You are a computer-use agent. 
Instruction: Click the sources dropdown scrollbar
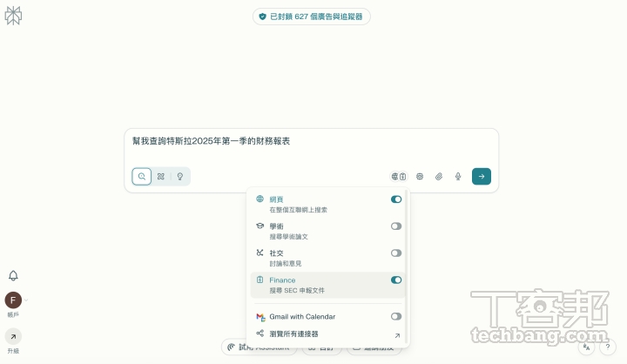click(407, 266)
